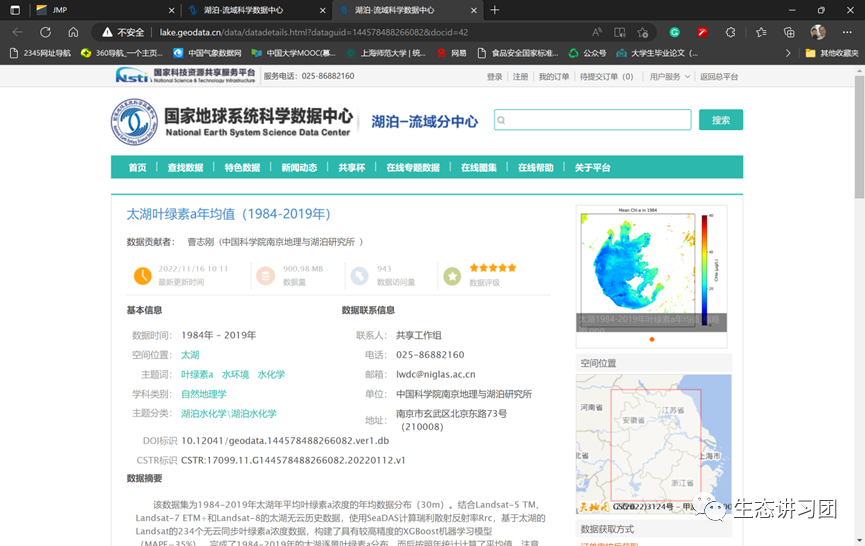Switch to the JMP browser tab

105,10
